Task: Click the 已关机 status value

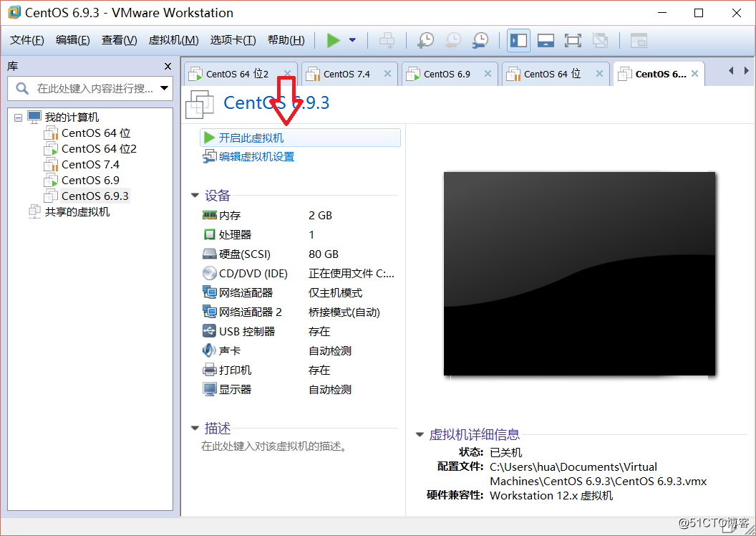Action: [x=505, y=453]
